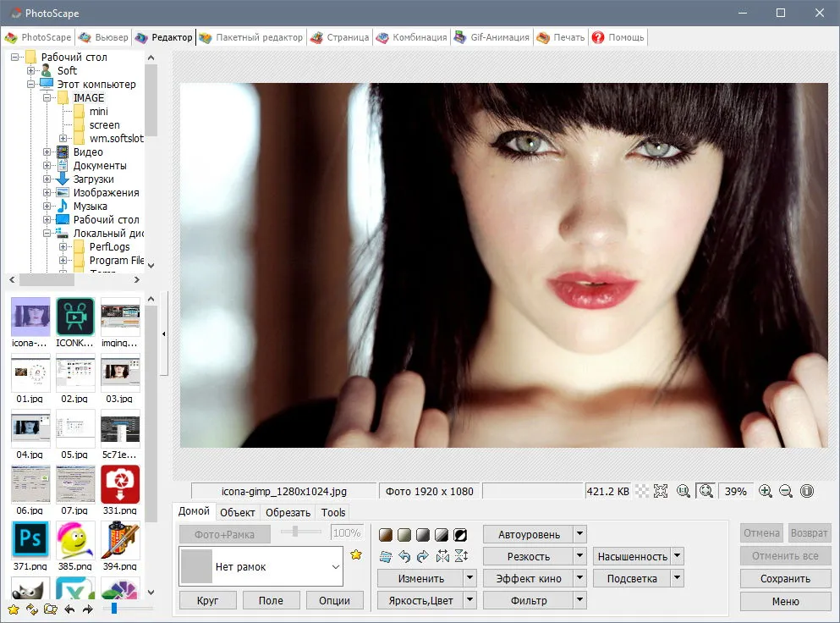Open the Автоуровень dropdown arrow
This screenshot has width=840, height=623.
point(580,534)
